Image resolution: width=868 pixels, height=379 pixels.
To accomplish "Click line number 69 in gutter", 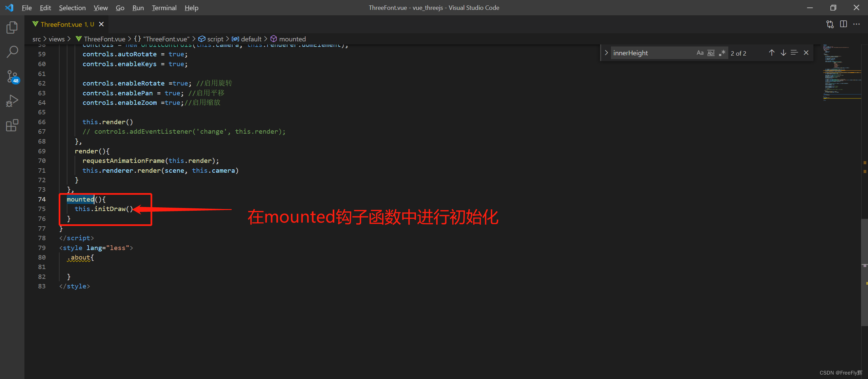I will click(42, 151).
